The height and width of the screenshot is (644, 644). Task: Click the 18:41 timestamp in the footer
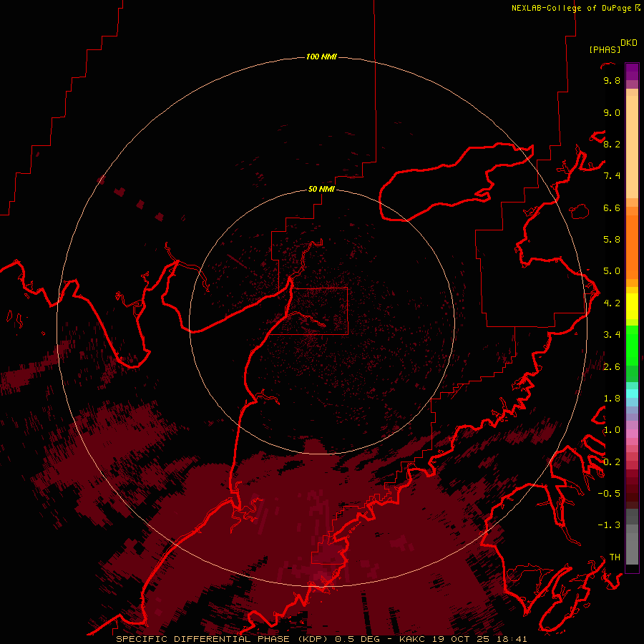click(512, 639)
